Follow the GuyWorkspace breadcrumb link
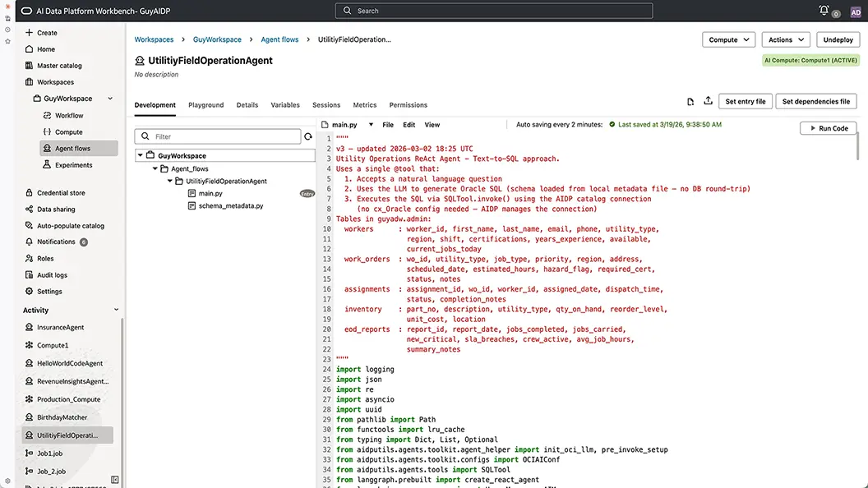Viewport: 868px width, 488px height. pos(217,39)
